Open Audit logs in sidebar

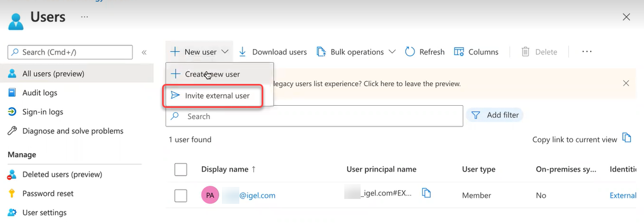pyautogui.click(x=40, y=93)
